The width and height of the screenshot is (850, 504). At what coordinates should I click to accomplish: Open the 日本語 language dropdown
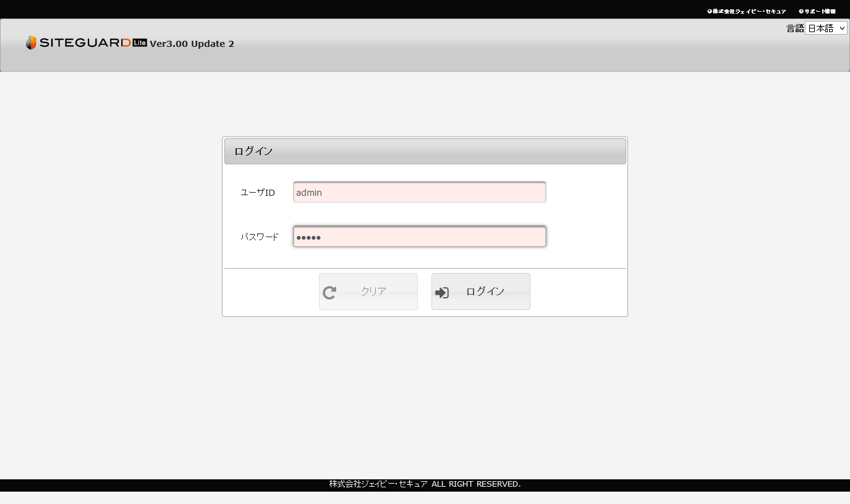coord(826,28)
